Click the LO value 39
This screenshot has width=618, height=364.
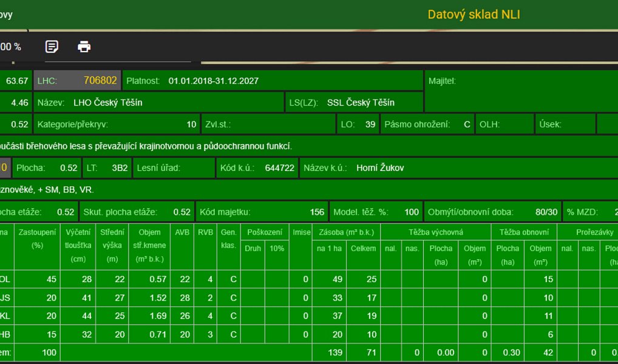370,124
